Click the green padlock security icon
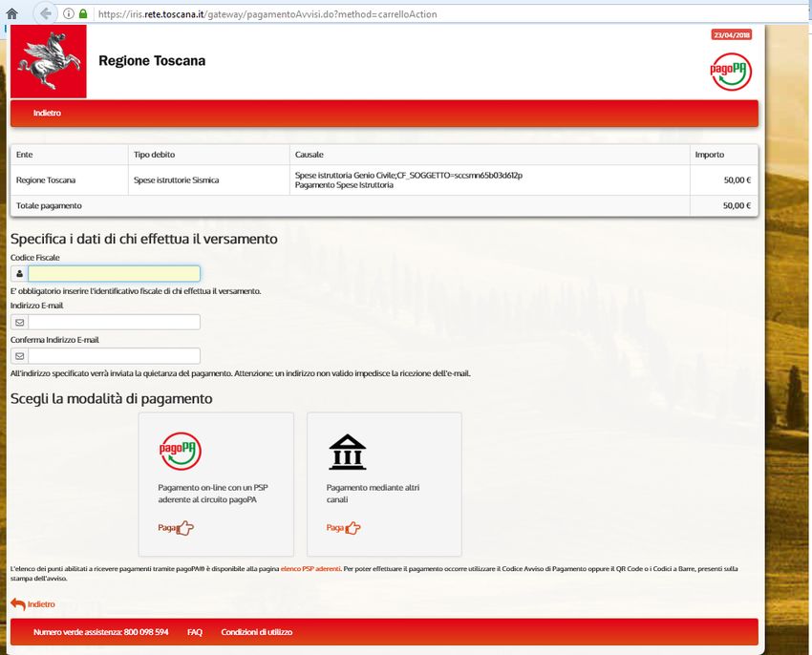The width and height of the screenshot is (812, 655). [x=83, y=14]
